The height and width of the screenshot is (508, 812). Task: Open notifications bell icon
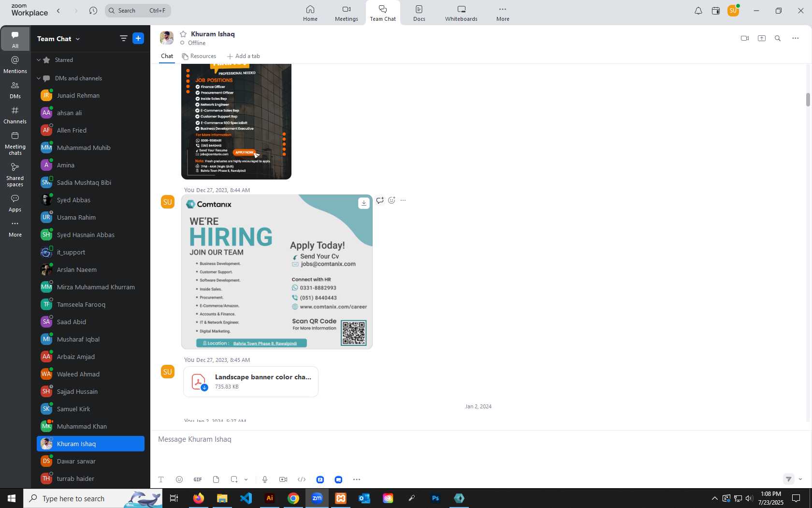point(698,11)
